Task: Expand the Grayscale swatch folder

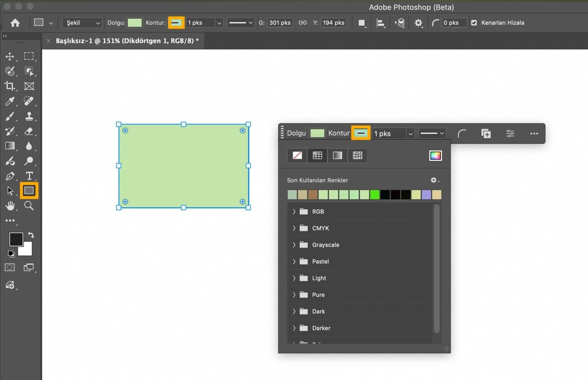Action: (x=294, y=245)
